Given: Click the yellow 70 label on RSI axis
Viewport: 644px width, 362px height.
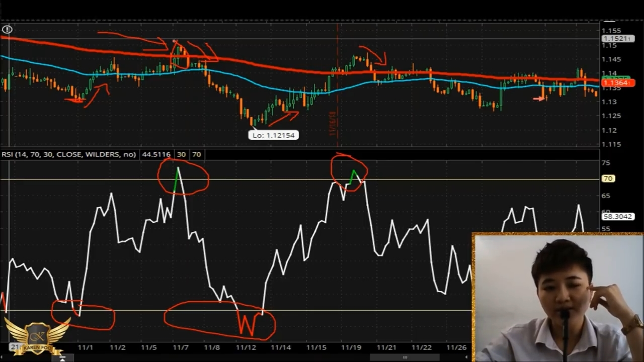Looking at the screenshot, I should 608,178.
